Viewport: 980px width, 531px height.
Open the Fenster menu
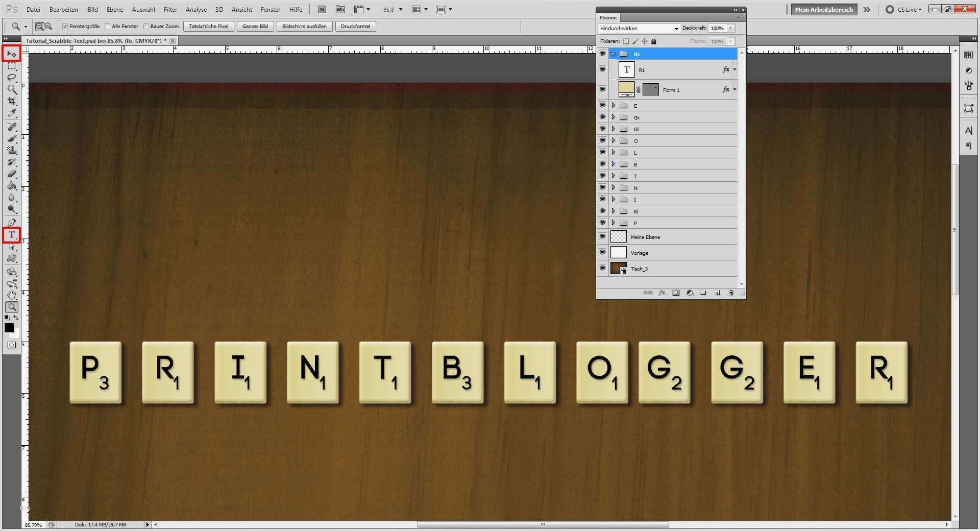pos(271,9)
